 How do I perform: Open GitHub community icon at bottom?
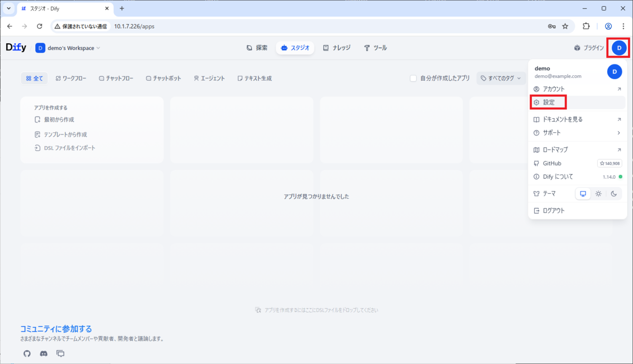[x=27, y=353]
